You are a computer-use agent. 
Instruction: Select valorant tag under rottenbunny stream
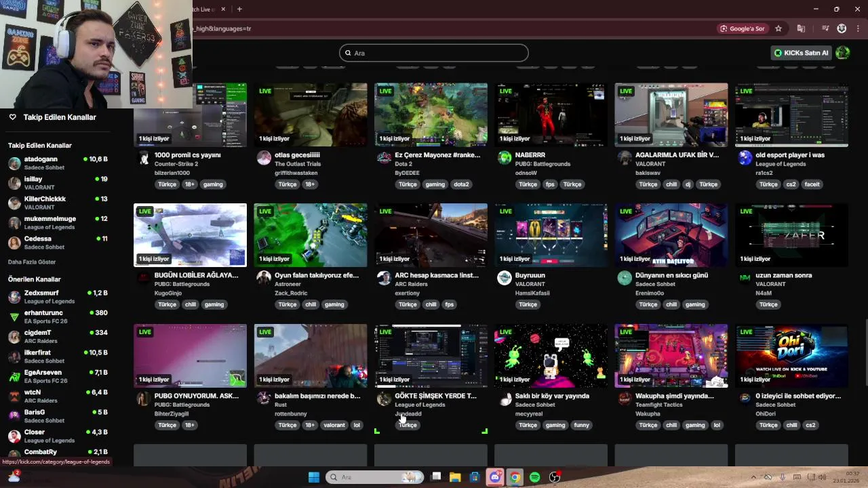point(334,425)
